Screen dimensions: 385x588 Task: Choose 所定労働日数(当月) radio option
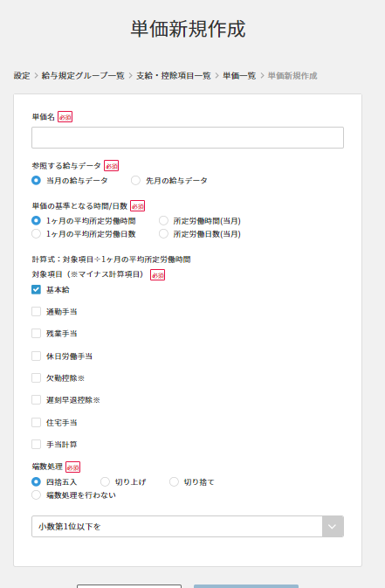pos(163,234)
